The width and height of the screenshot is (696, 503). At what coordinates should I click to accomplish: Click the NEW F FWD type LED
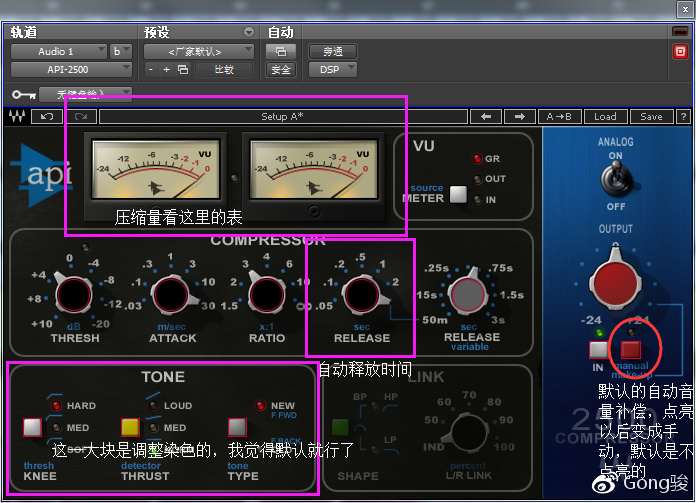point(261,406)
